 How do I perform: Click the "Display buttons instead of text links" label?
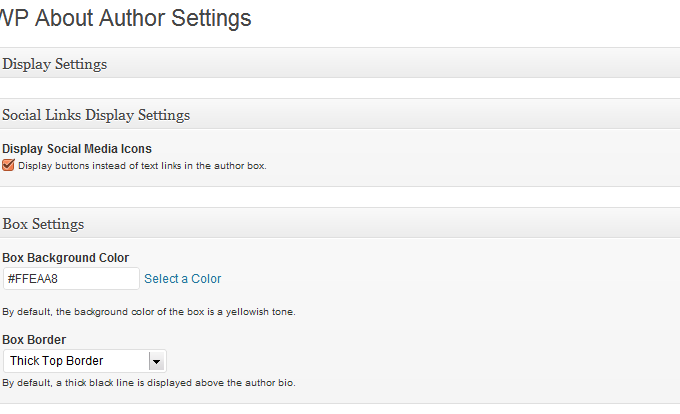[142, 166]
